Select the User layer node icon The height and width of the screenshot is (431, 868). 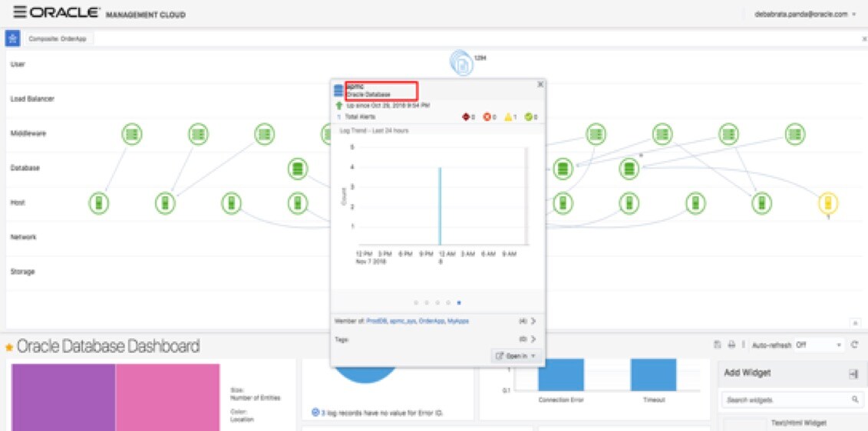[x=461, y=63]
